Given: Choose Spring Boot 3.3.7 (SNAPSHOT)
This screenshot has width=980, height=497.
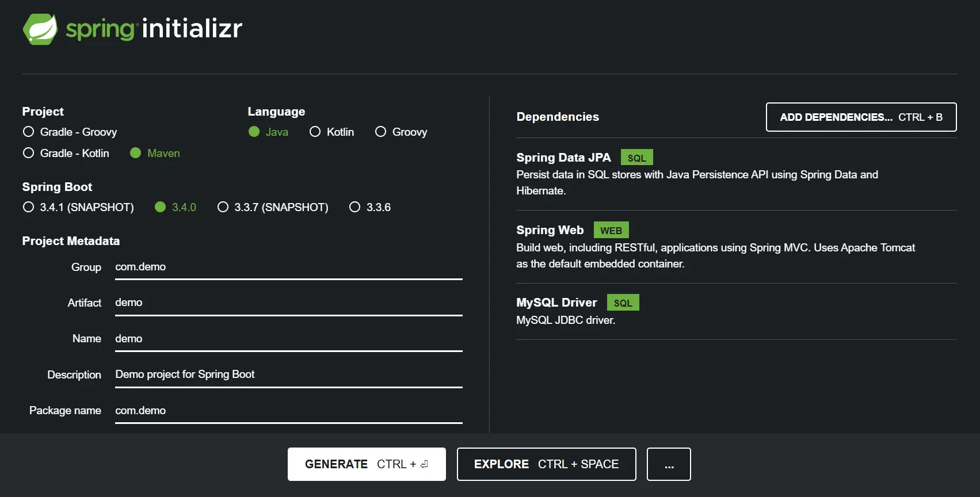Looking at the screenshot, I should click(273, 207).
